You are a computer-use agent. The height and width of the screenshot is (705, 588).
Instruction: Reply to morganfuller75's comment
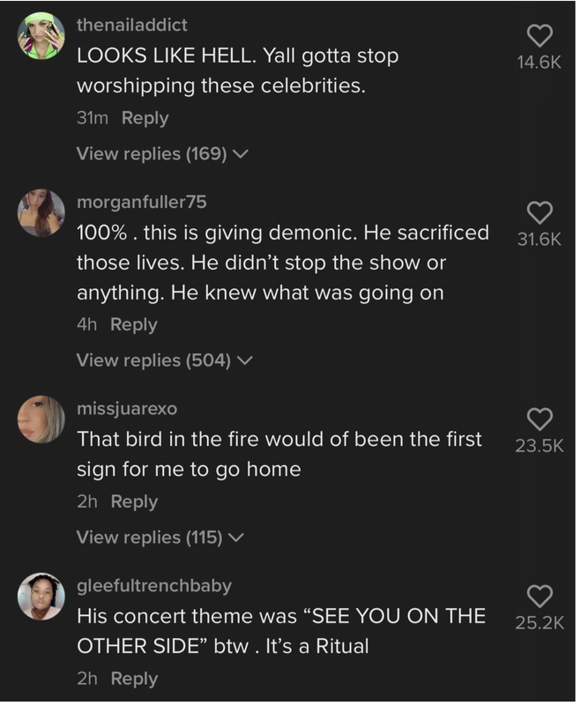(134, 325)
